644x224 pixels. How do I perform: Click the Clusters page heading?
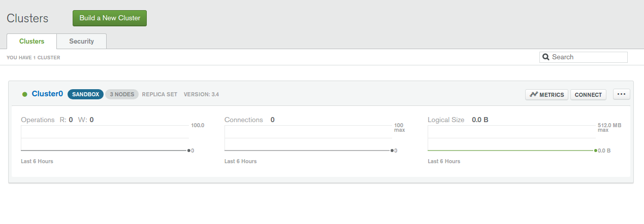pos(27,18)
